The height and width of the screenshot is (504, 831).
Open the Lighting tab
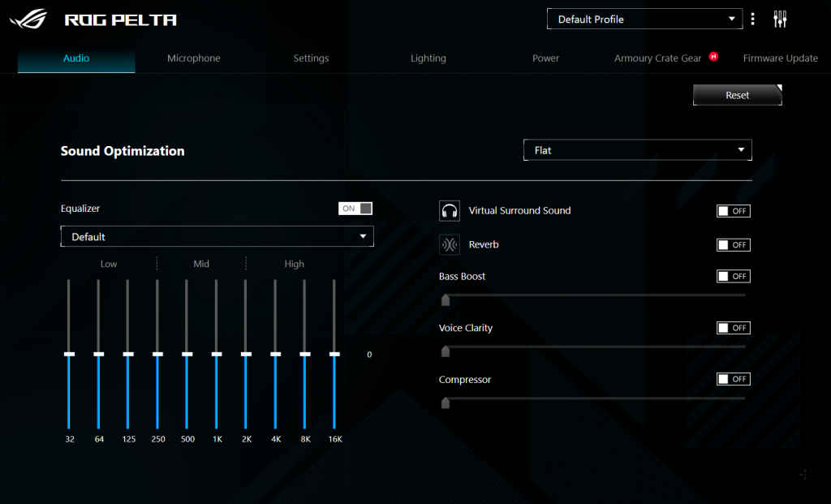428,58
